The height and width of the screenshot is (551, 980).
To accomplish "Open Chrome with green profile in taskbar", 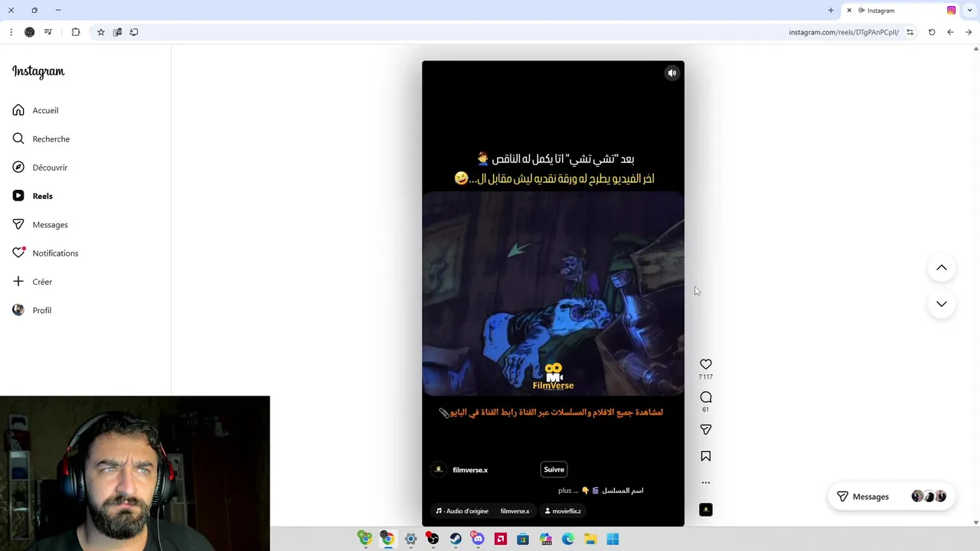I will click(x=365, y=539).
